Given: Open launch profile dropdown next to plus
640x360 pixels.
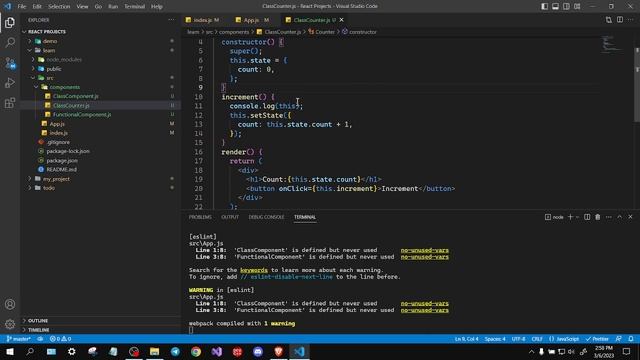Looking at the screenshot, I should (x=577, y=217).
